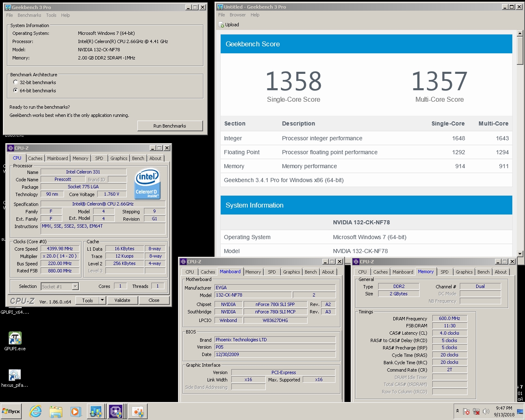Click the results window scrollbar thumb
The width and height of the screenshot is (525, 420).
[520, 50]
